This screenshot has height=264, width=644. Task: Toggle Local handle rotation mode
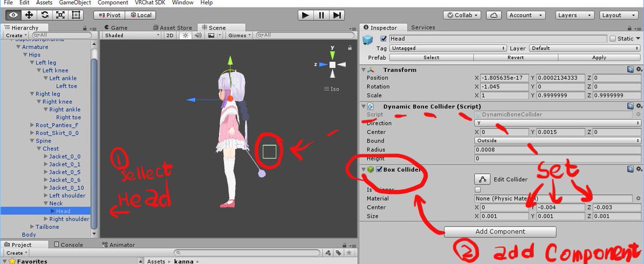[x=140, y=15]
